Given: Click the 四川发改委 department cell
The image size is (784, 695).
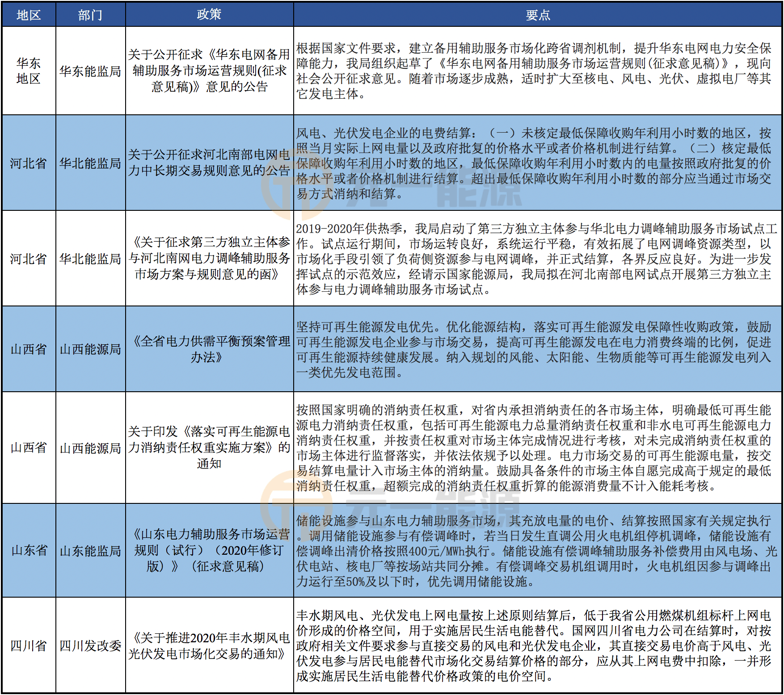Looking at the screenshot, I should [x=90, y=645].
